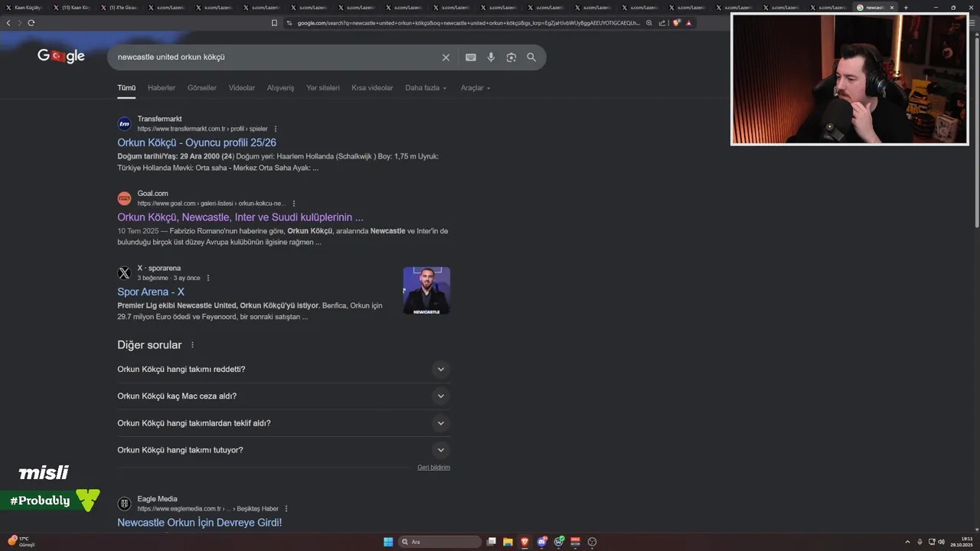Bookmark this page in the address bar
The width and height of the screenshot is (980, 551).
274,23
